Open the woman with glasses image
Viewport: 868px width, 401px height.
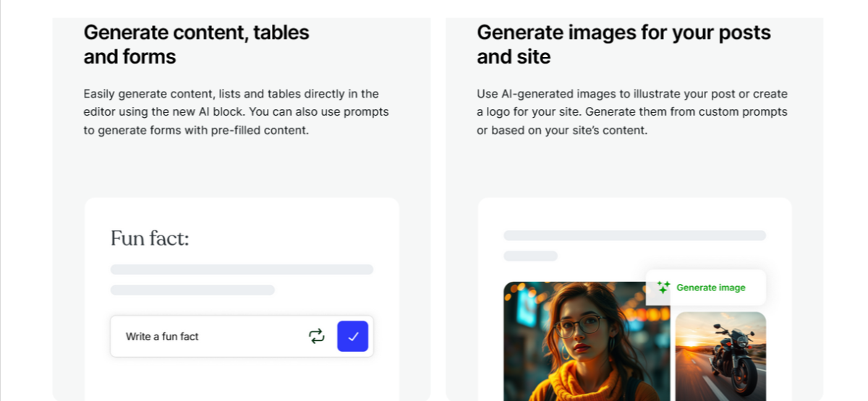(x=587, y=341)
